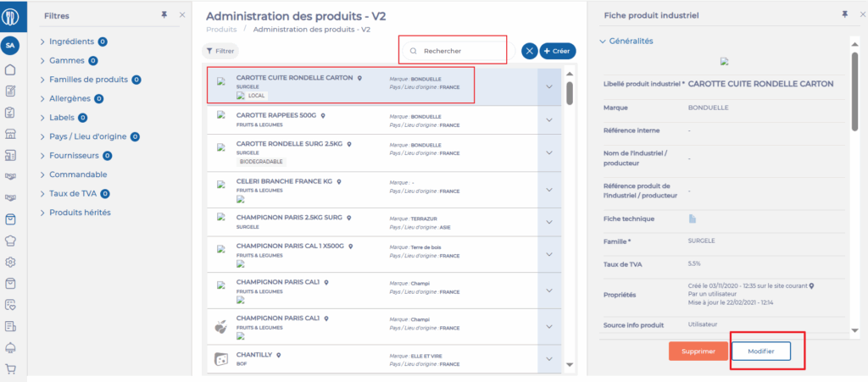Expand CAROTTE RAPPEES 500G row chevron

coord(548,119)
